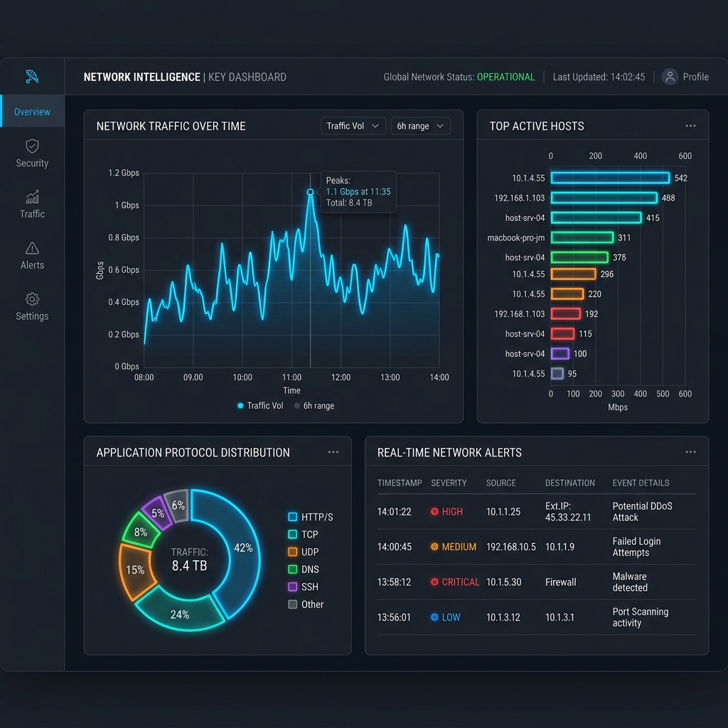Image resolution: width=728 pixels, height=728 pixels.
Task: Click the 8.4 TB traffic total in donut
Action: coord(189,565)
